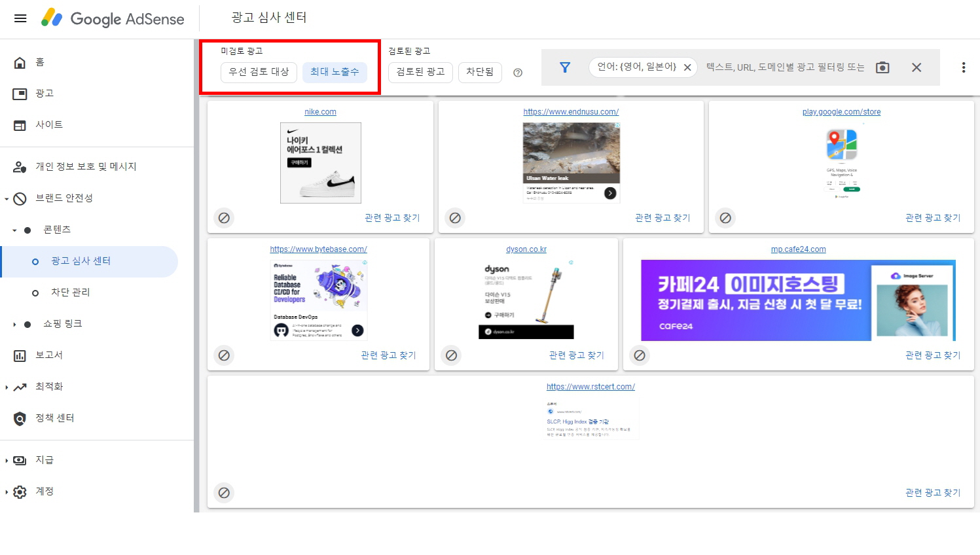The image size is (980, 555).
Task: Select the 최대 노출수 filter
Action: click(335, 72)
